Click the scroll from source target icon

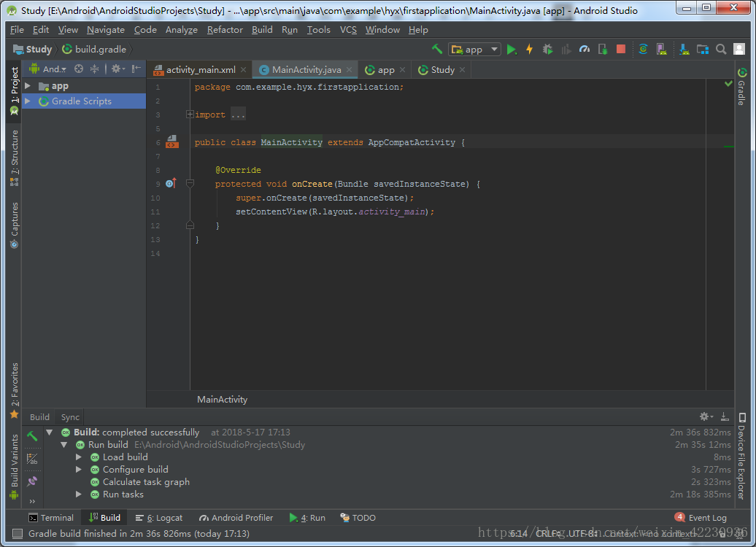tap(79, 69)
